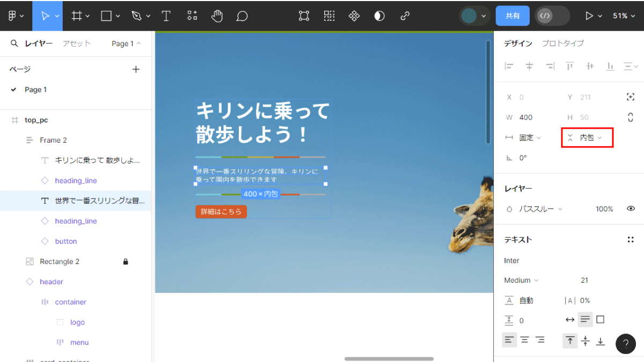Screen dimensions: 644x362
Task: Switch to デザイン tab
Action: [518, 43]
